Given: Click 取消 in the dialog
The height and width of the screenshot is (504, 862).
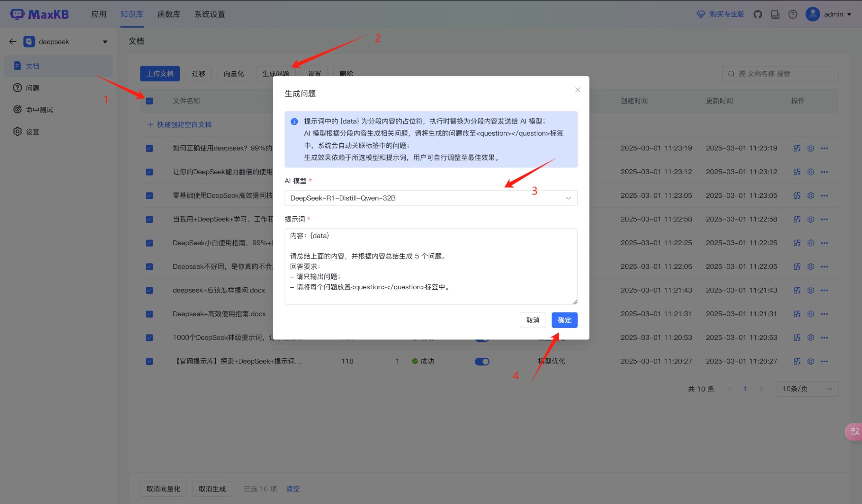Looking at the screenshot, I should click(x=533, y=320).
